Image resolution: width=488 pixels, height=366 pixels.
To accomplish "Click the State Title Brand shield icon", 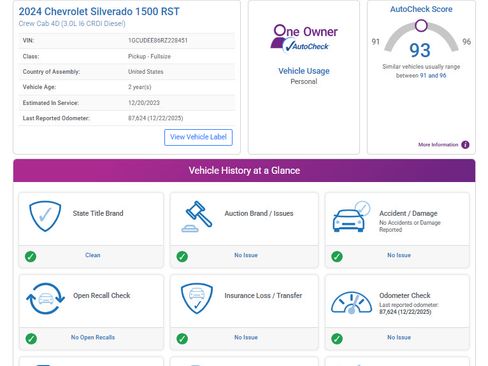I will click(45, 216).
